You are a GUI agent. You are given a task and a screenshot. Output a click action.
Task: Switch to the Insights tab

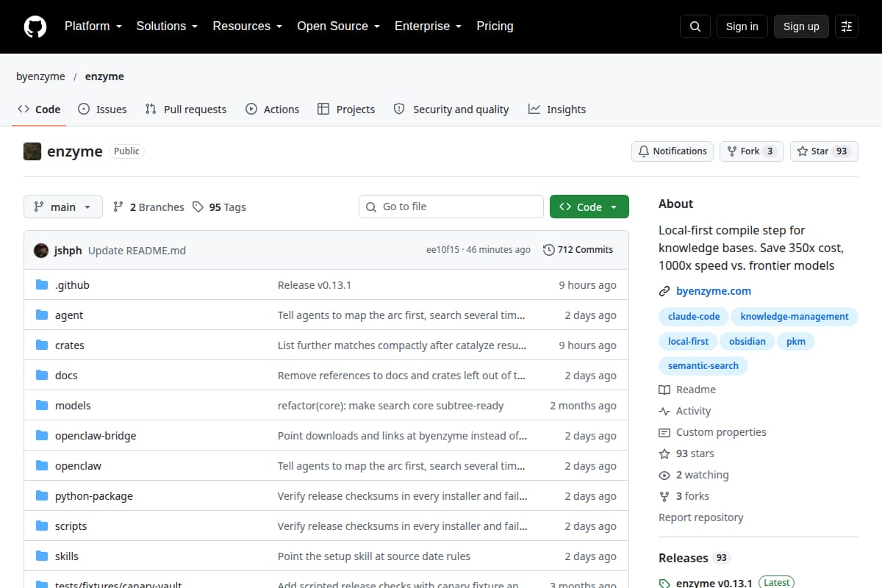tap(557, 110)
